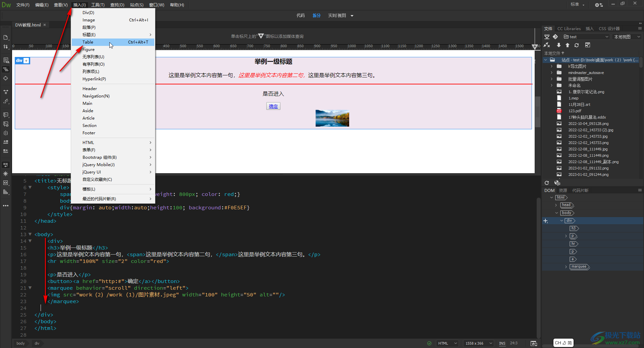Click the Wrap Tag code icon
The height and width of the screenshot is (348, 644).
pyautogui.click(x=6, y=183)
